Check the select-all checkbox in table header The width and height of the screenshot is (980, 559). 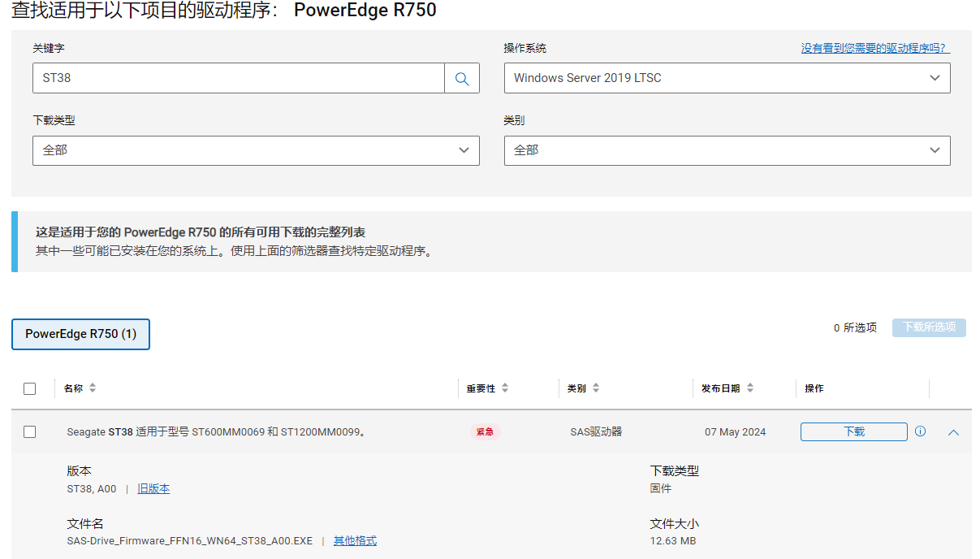30,388
